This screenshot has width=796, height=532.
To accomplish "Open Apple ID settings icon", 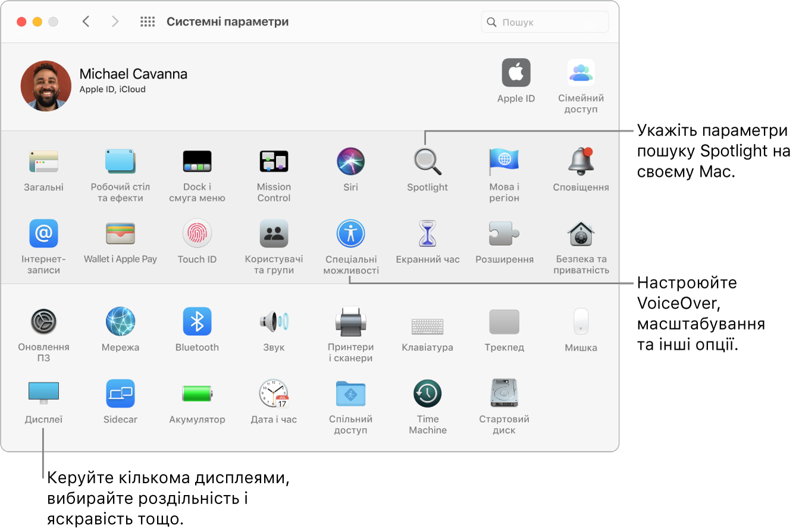I will coord(516,73).
